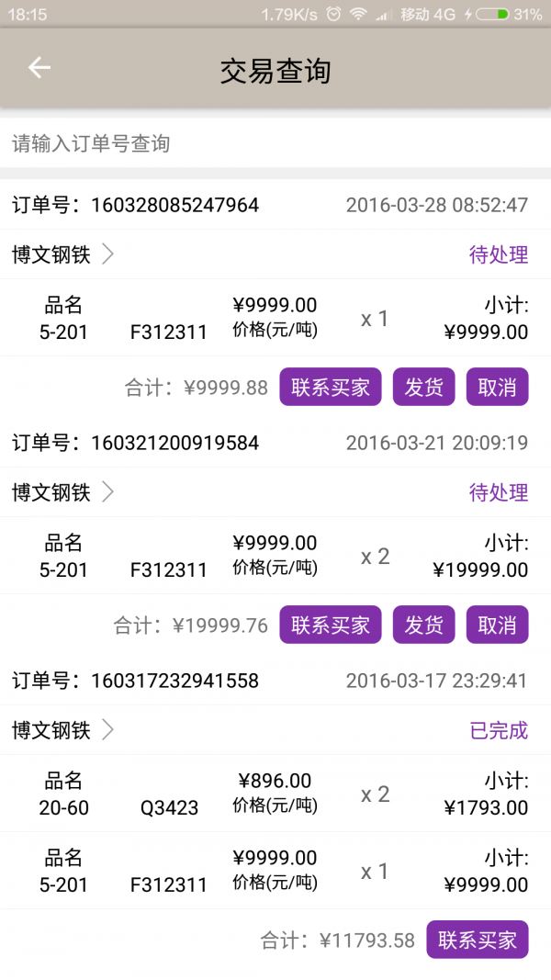The width and height of the screenshot is (551, 980).
Task: Contact buyer for the ¥19999.76 order
Action: click(331, 625)
